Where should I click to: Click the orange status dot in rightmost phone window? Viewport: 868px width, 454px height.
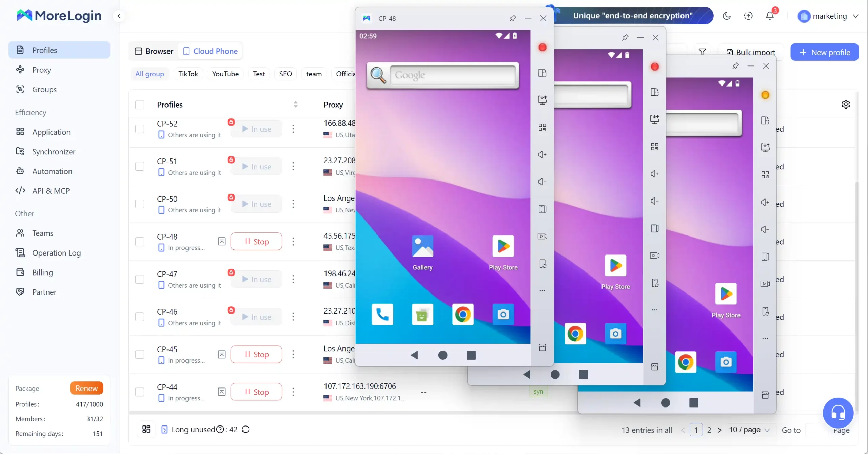(x=765, y=95)
